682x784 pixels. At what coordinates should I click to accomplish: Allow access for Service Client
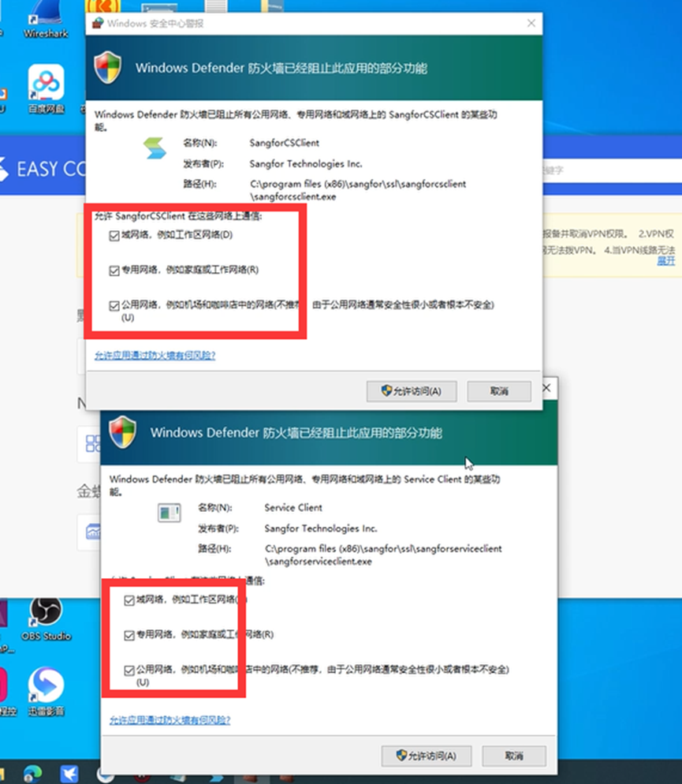click(x=426, y=756)
